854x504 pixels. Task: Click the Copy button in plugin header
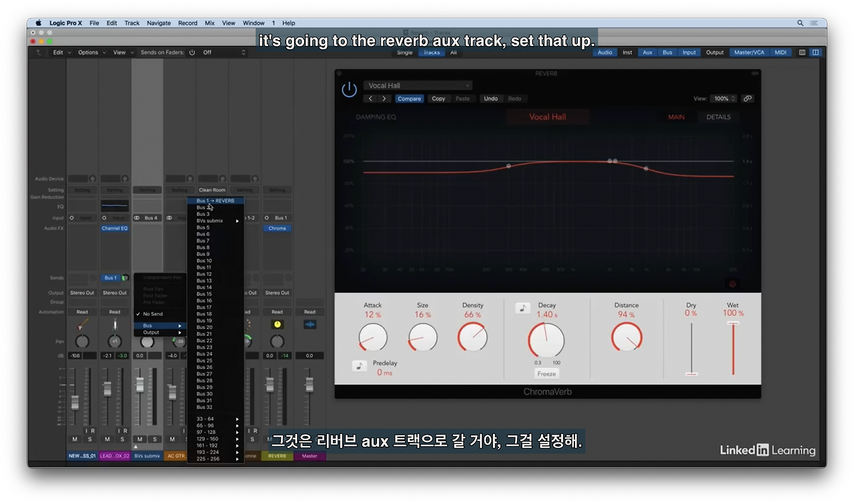tap(438, 99)
